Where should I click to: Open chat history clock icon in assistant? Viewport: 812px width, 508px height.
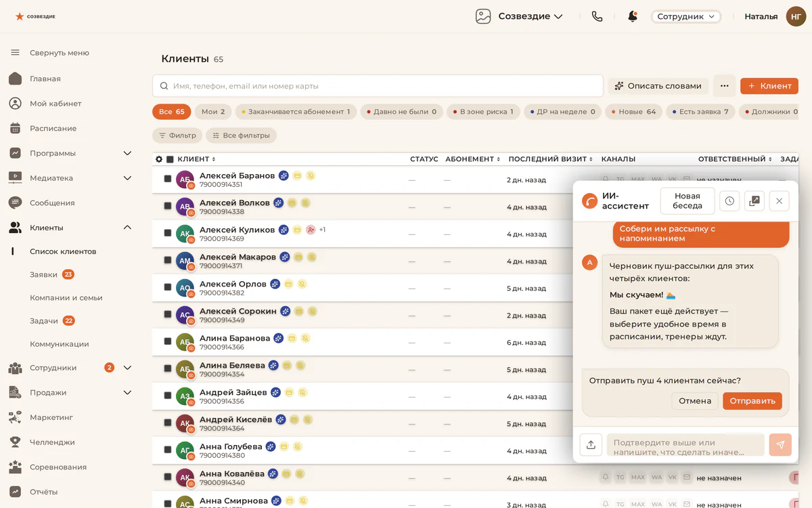pyautogui.click(x=729, y=201)
